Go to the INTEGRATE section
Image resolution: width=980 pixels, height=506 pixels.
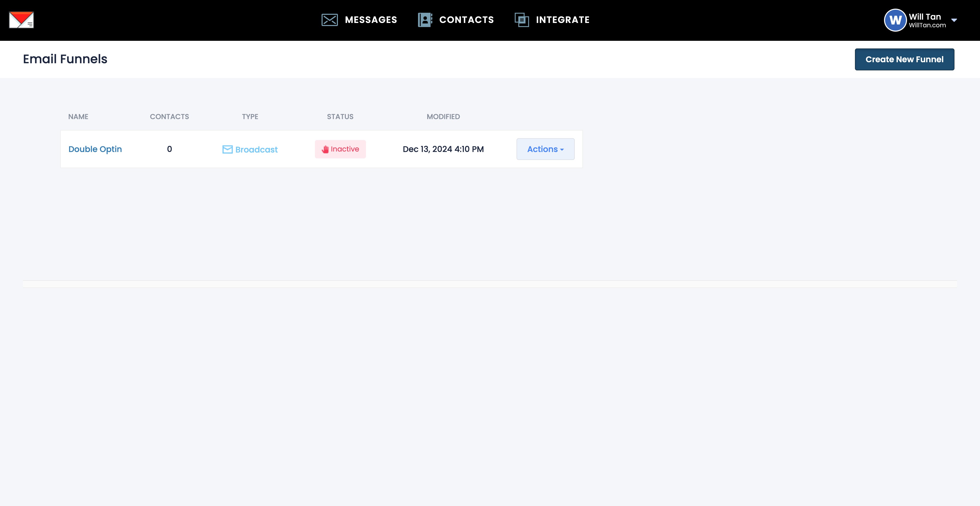(x=562, y=20)
